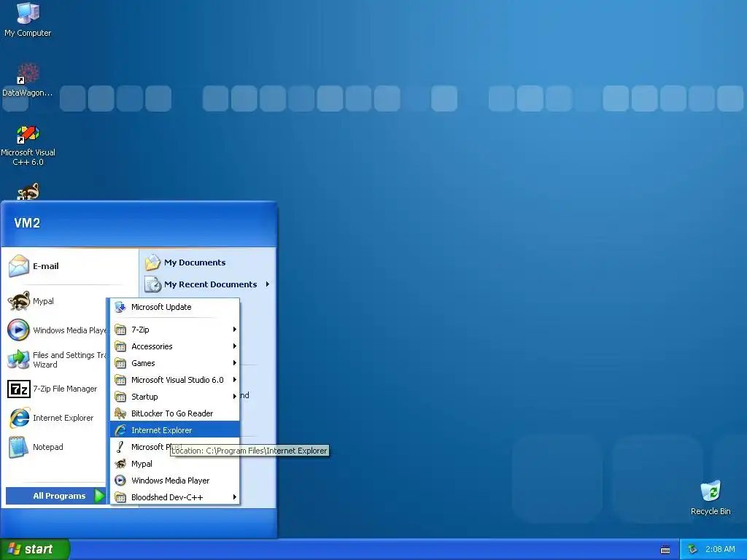Expand the Games submenu arrow

point(234,363)
